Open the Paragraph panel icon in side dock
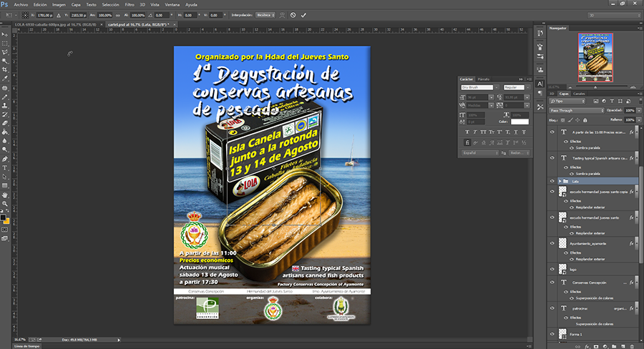 pyautogui.click(x=540, y=93)
